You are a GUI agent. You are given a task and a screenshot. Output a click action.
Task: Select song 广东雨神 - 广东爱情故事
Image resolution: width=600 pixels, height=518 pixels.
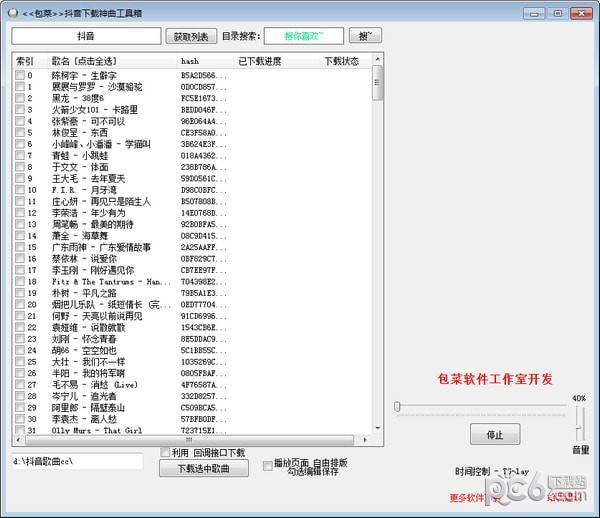pyautogui.click(x=101, y=247)
